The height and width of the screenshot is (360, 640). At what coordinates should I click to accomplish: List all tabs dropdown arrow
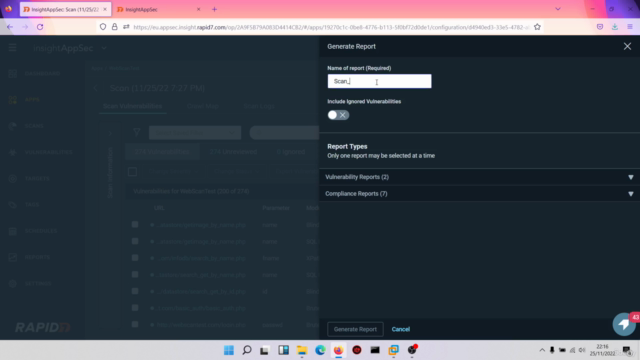coord(558,9)
